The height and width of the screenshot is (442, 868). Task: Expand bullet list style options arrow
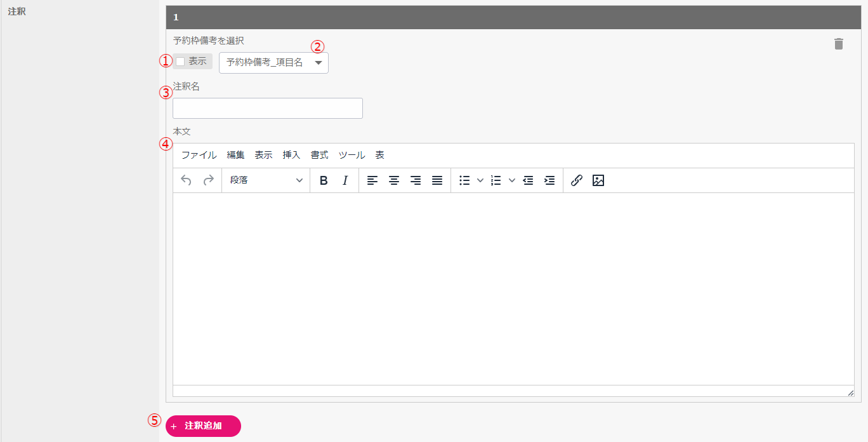click(x=480, y=180)
